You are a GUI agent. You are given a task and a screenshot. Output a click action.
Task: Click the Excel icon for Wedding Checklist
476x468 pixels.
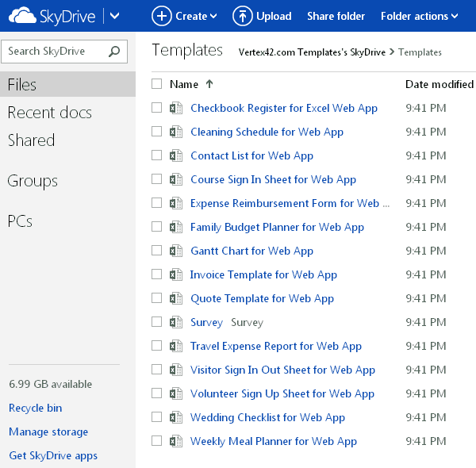click(176, 417)
